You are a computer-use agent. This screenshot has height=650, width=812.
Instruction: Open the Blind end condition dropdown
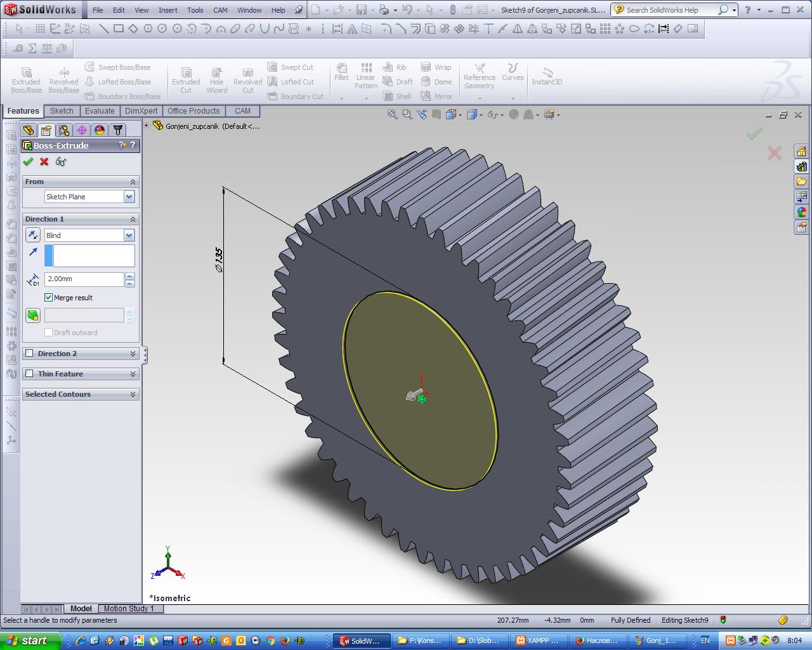[x=129, y=235]
